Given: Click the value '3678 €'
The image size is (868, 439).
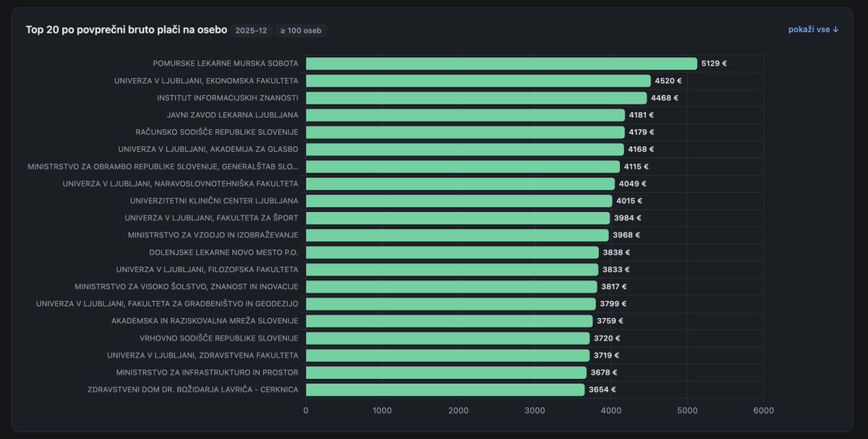Looking at the screenshot, I should 604,372.
